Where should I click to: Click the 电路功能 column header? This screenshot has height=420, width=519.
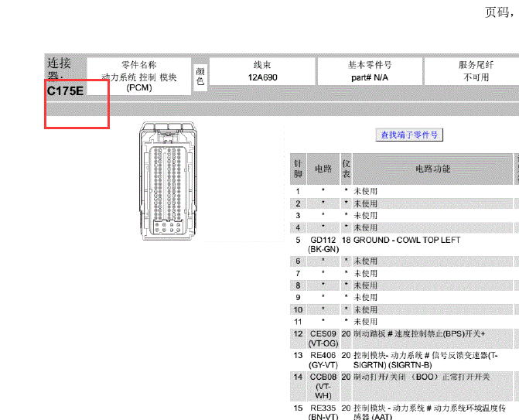[432, 169]
